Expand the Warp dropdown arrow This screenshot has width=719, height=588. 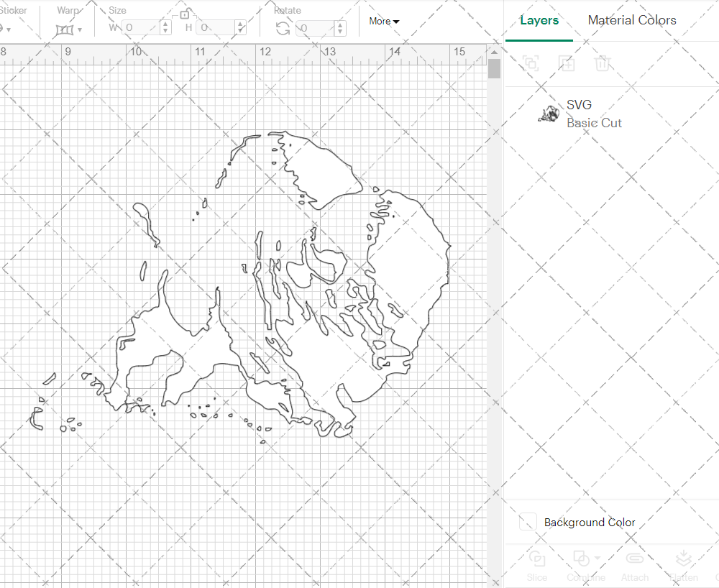click(x=80, y=30)
